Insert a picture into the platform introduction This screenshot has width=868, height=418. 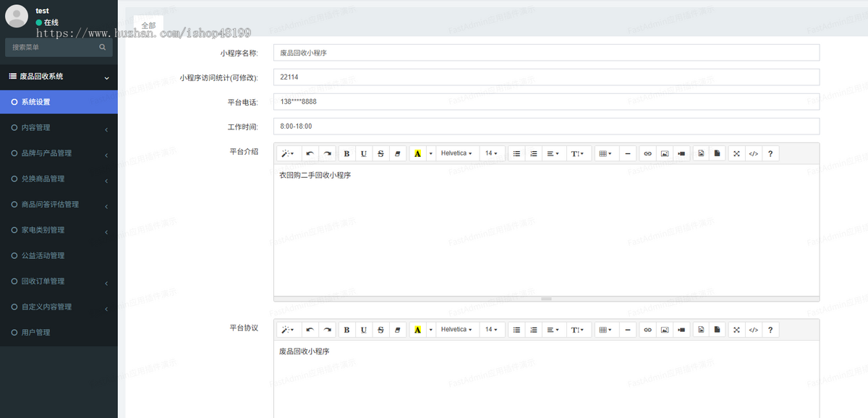click(664, 153)
